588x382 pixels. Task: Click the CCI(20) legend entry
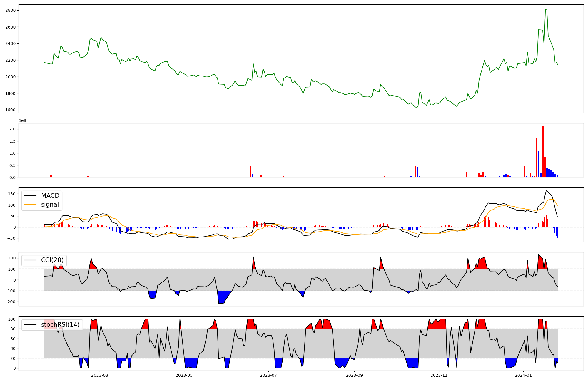[x=52, y=260]
